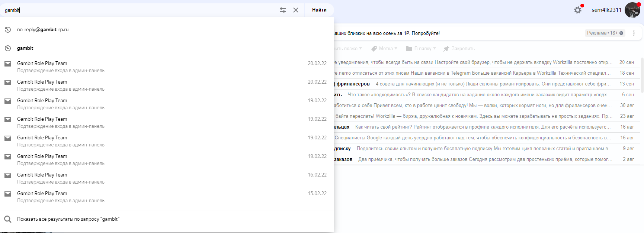
Task: Clear the search field with X icon
Action: [x=296, y=10]
